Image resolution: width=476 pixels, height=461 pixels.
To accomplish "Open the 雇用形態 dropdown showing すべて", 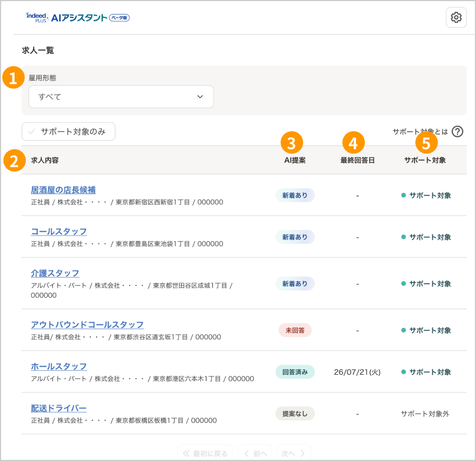I will coord(121,97).
